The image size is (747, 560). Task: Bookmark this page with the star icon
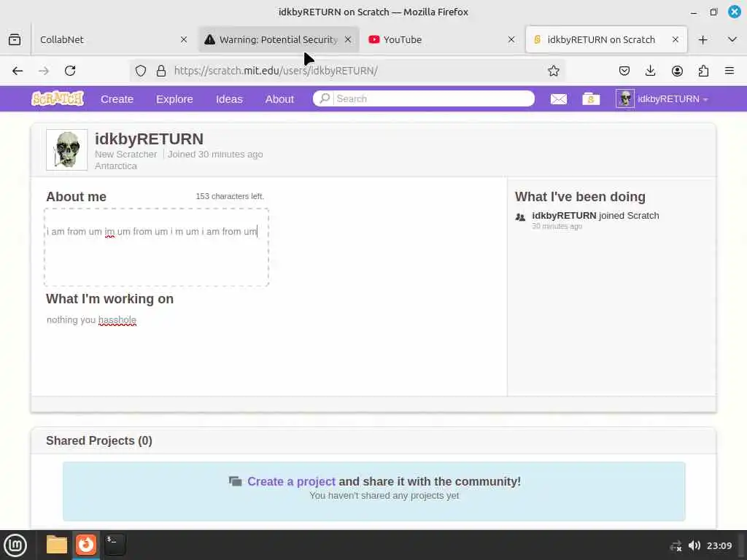tap(553, 71)
